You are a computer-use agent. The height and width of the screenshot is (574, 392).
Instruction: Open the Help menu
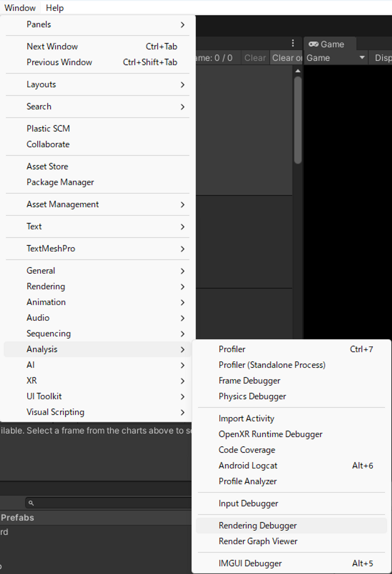click(x=55, y=8)
